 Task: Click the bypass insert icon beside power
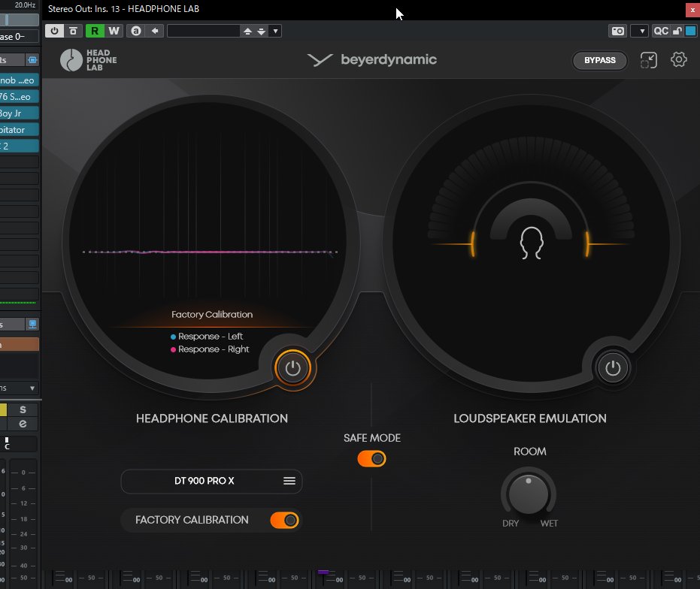tap(73, 31)
